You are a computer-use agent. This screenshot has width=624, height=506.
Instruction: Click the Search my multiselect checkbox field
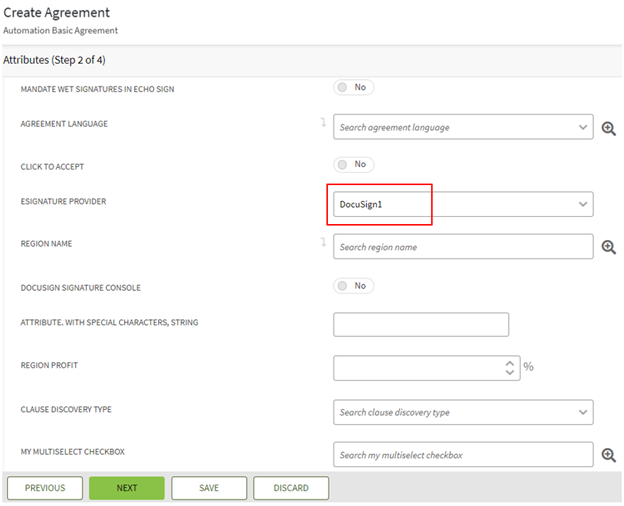point(460,455)
